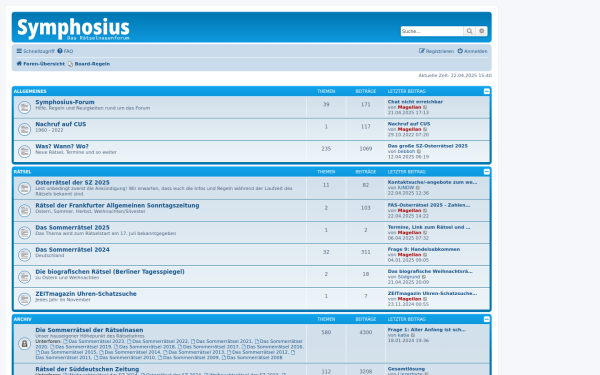This screenshot has height=375, width=600.
Task: Click forum icon beside Das Sommerrätsel 2024
Action: (24, 254)
